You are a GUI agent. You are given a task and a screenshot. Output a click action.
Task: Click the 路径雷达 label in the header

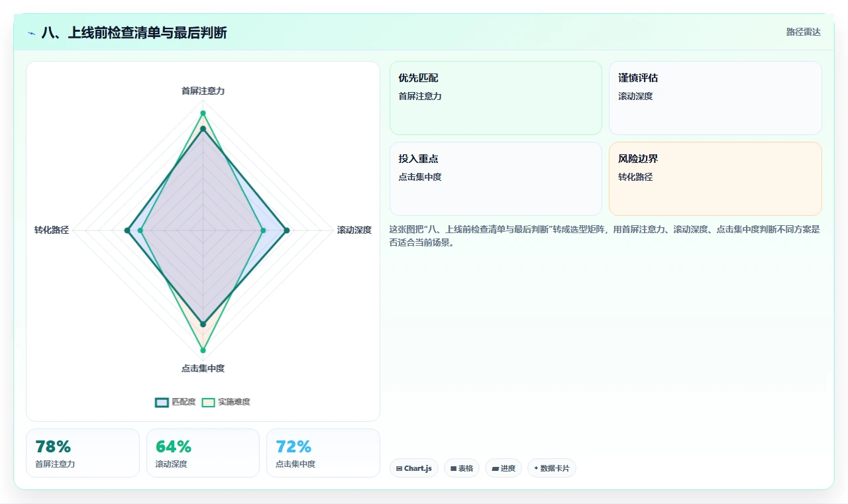point(804,32)
